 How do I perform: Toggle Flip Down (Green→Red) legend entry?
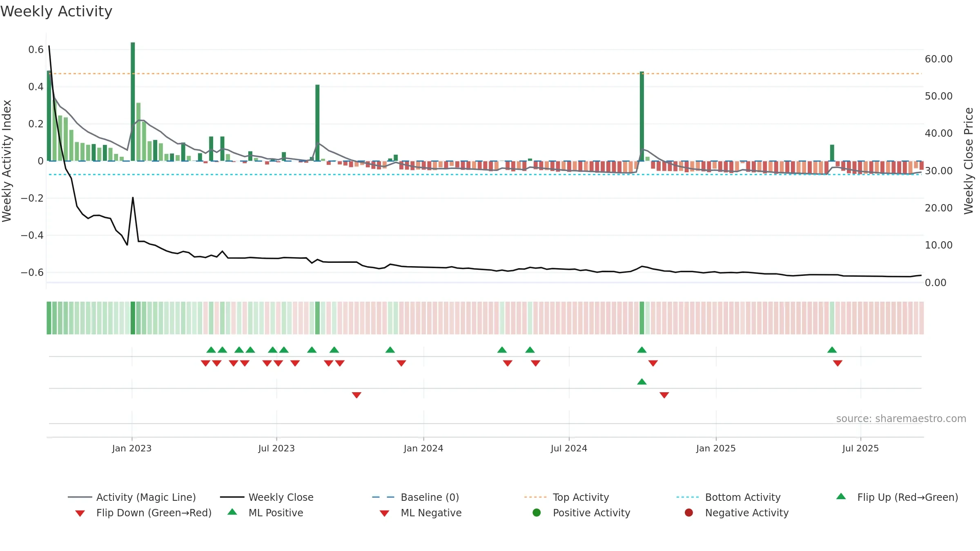click(143, 513)
